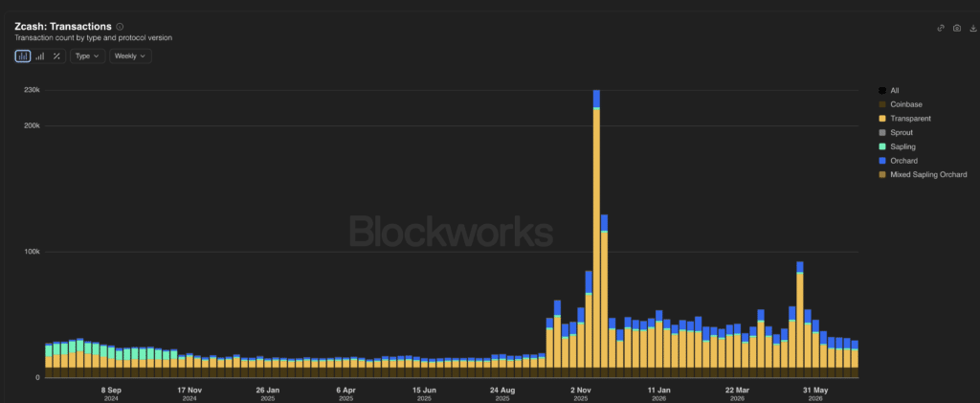Download chart data with the download icon
980x403 pixels.
point(973,28)
